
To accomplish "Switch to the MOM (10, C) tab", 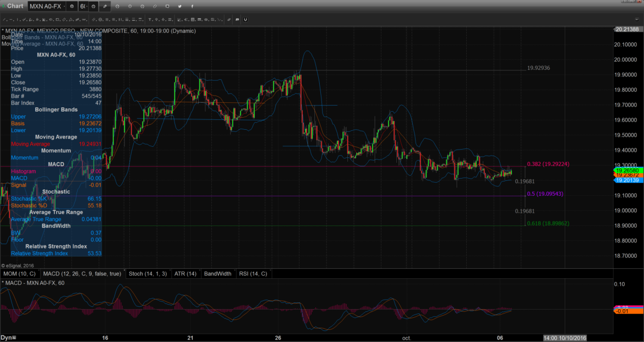I will tap(19, 273).
